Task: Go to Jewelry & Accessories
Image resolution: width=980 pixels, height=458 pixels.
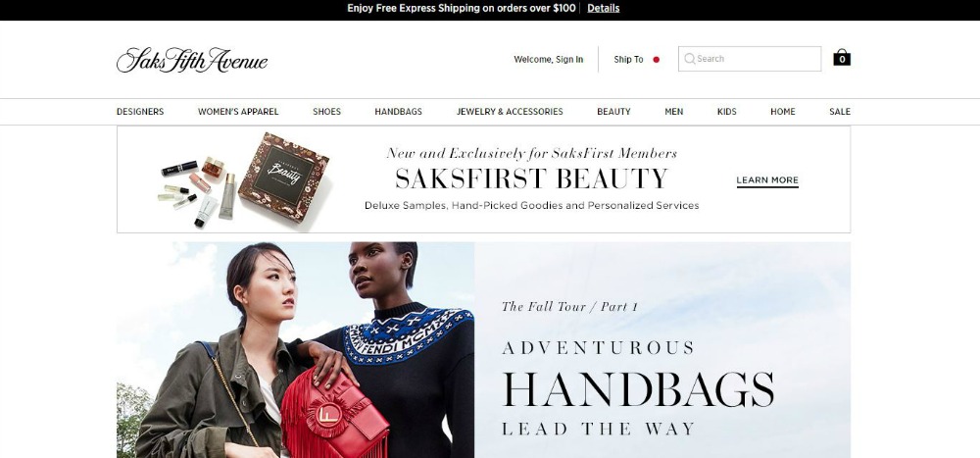Action: coord(510,112)
